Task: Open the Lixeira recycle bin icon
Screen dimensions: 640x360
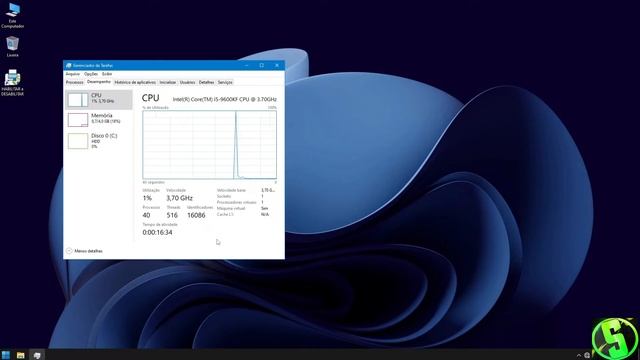Action: point(12,46)
